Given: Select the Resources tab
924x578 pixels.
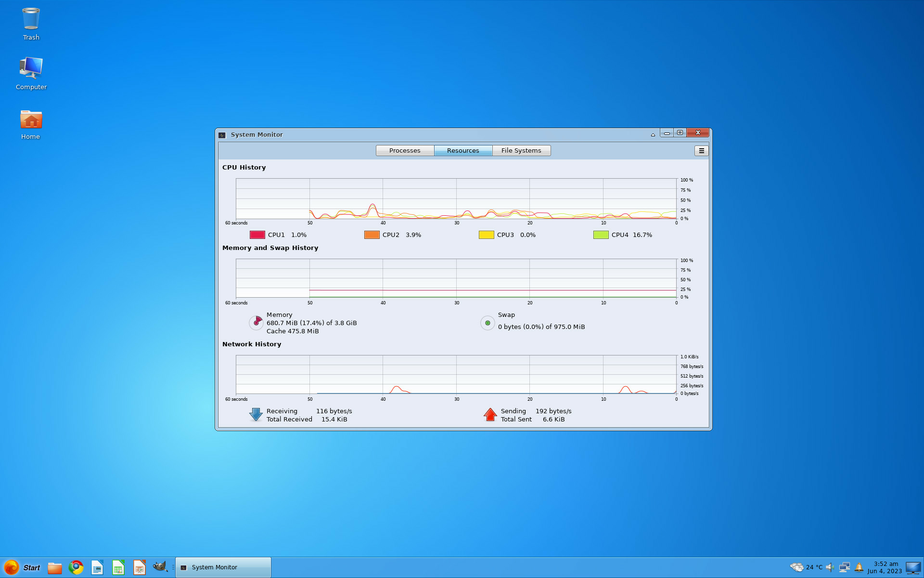Looking at the screenshot, I should click(x=463, y=151).
